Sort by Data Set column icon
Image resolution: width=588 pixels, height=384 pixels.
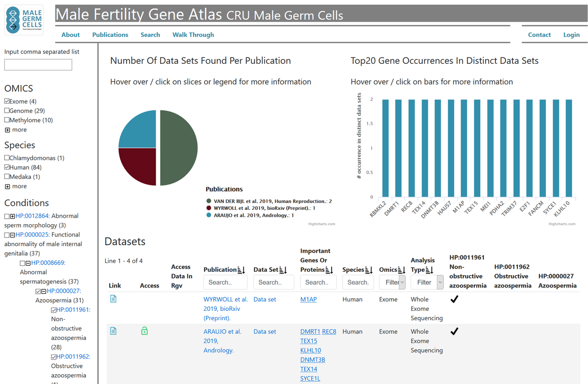click(284, 270)
